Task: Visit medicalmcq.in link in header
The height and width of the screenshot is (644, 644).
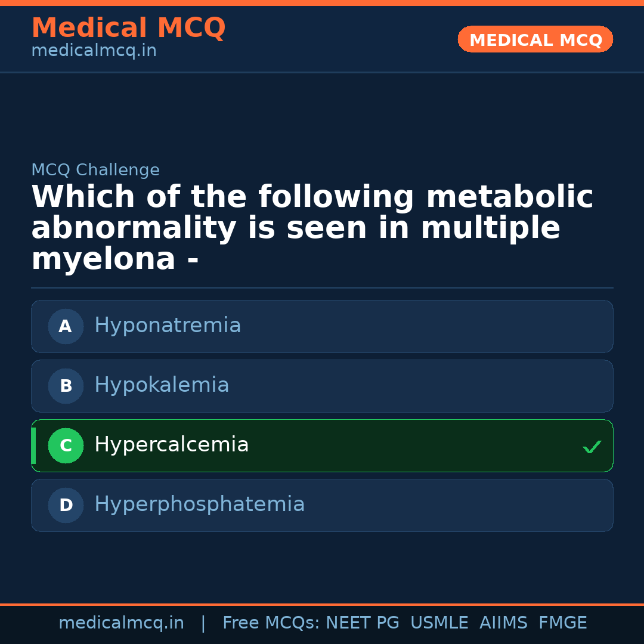Action: 94,51
